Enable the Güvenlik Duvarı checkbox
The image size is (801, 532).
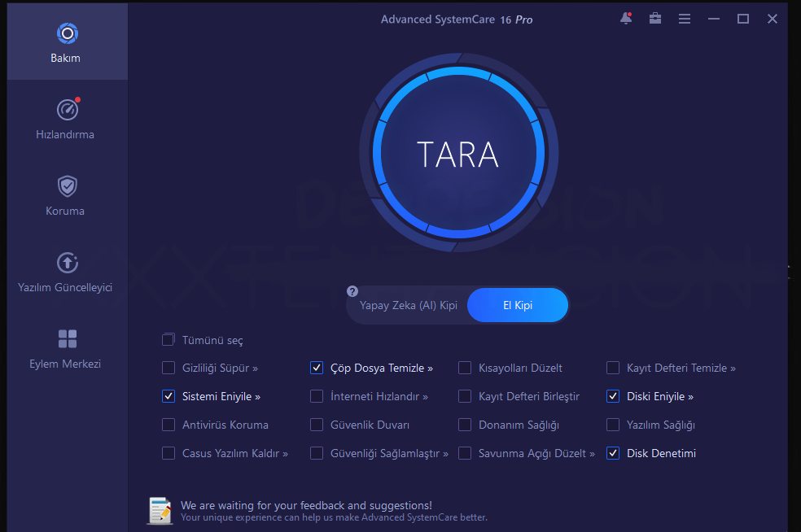pos(317,425)
